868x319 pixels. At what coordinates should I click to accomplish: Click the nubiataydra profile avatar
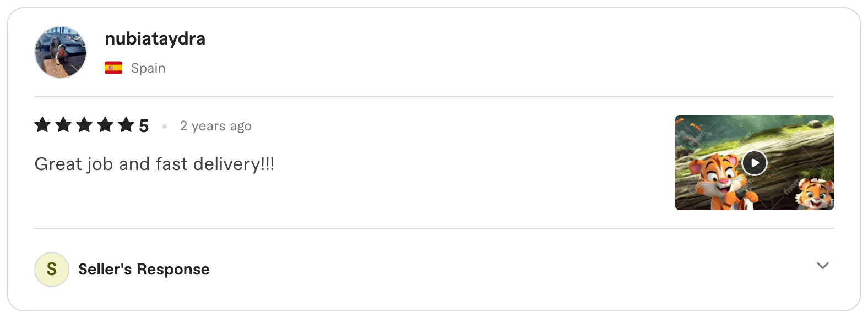(61, 52)
